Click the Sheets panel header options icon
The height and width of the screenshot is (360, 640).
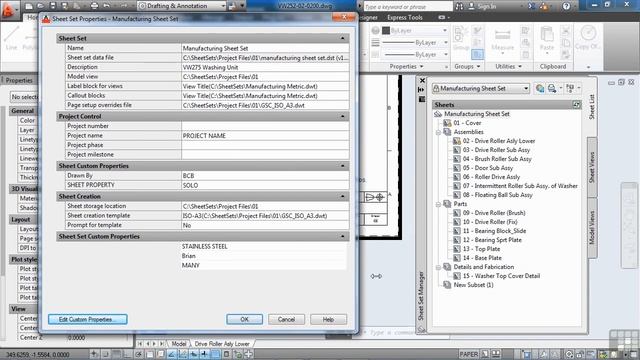pos(576,105)
